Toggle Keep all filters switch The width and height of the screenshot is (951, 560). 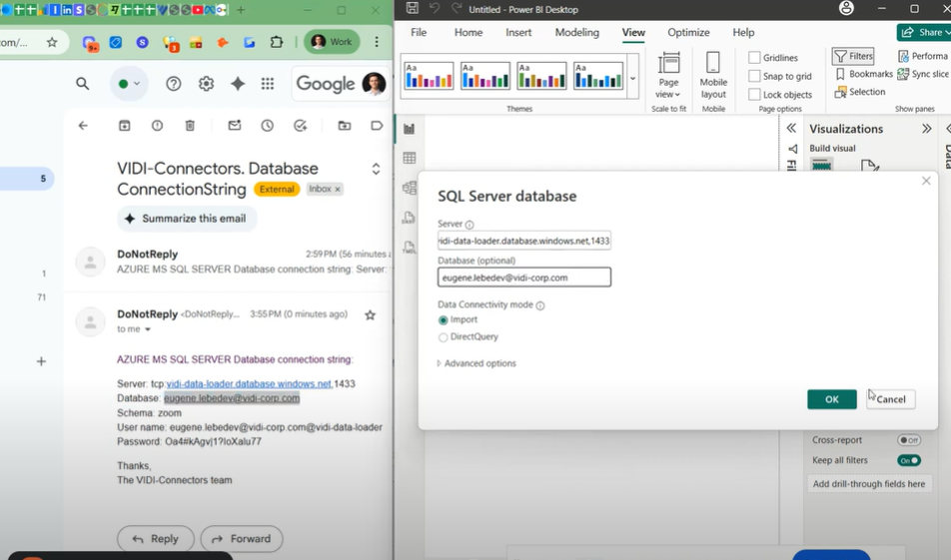908,460
